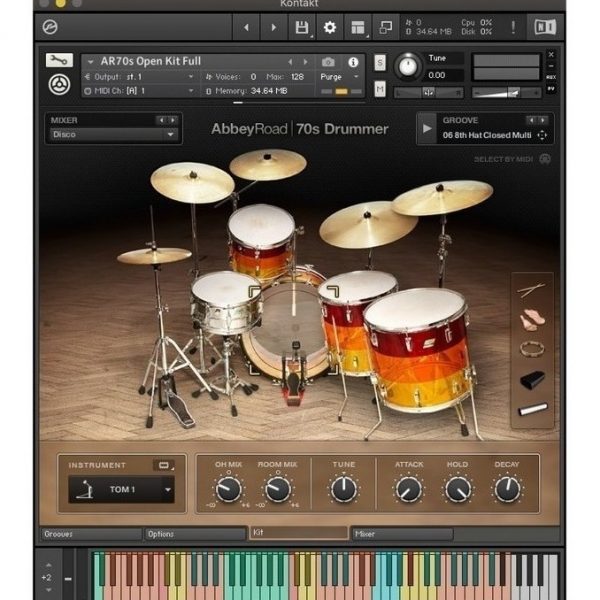Switch to the Kit tab
This screenshot has height=600, width=600.
(298, 533)
